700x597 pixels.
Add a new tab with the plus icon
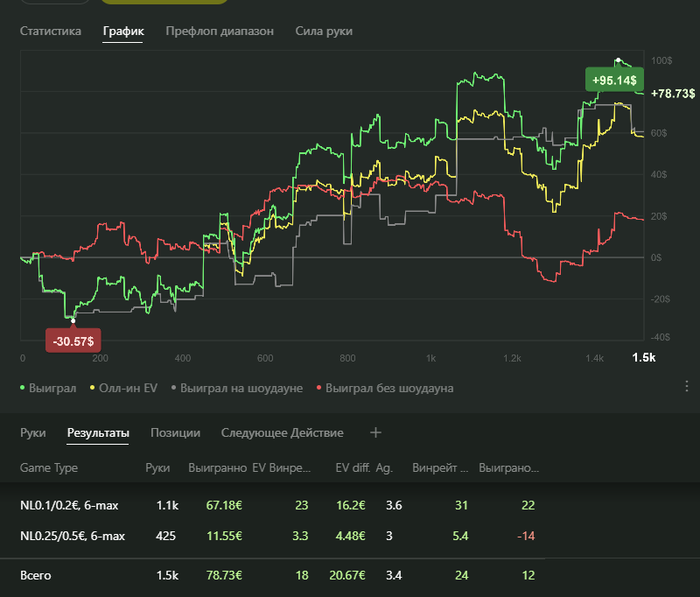[x=376, y=433]
